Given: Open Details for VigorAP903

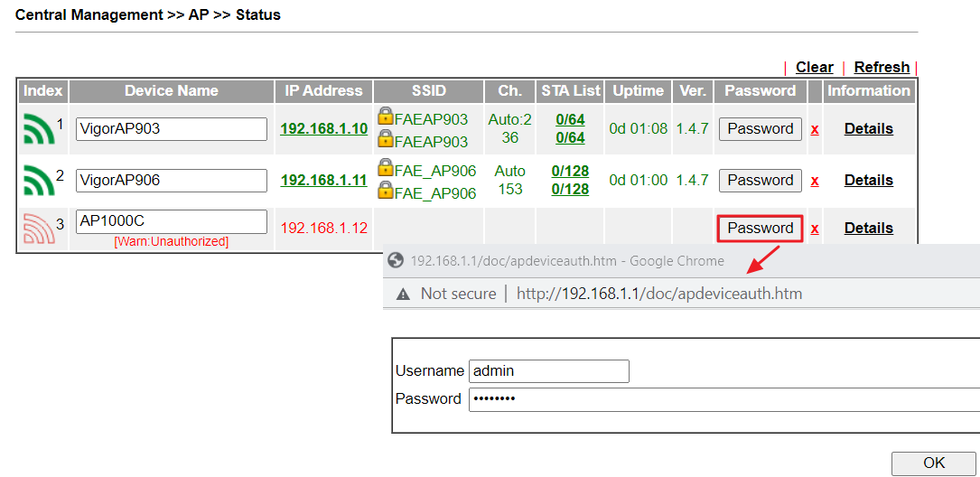Looking at the screenshot, I should (868, 129).
